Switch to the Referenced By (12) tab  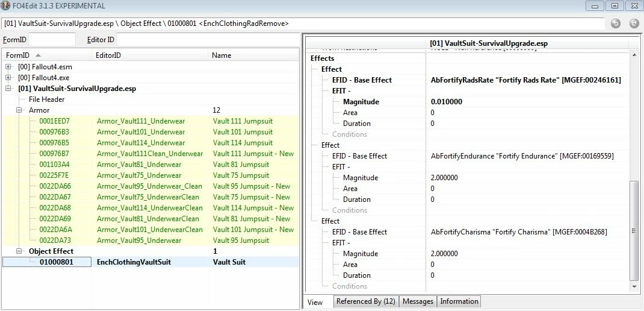click(365, 301)
